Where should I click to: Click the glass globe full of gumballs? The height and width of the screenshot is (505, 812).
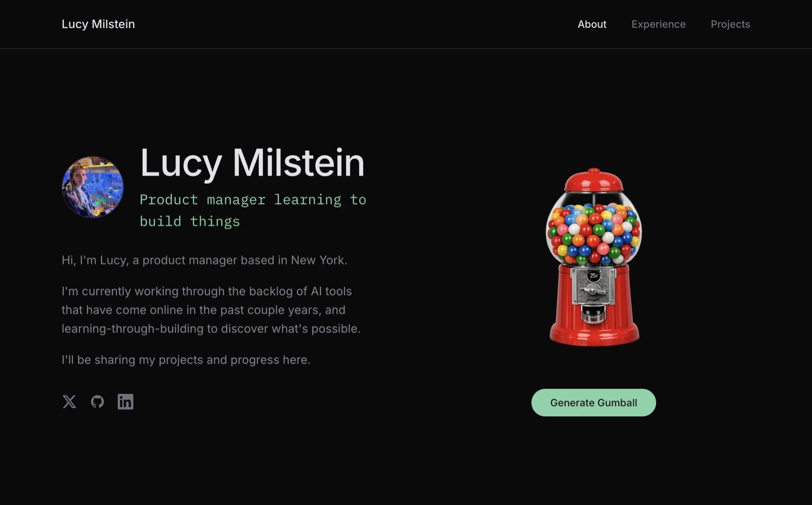pyautogui.click(x=594, y=231)
